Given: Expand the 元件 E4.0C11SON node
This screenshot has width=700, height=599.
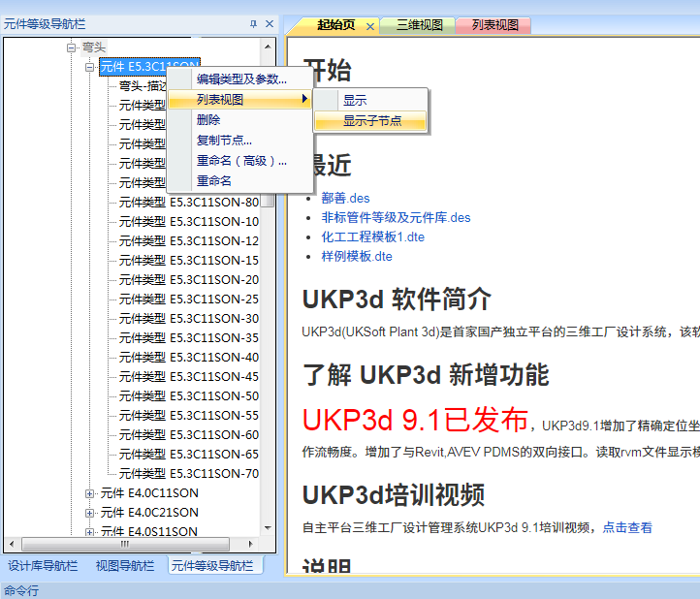Looking at the screenshot, I should pos(89,493).
